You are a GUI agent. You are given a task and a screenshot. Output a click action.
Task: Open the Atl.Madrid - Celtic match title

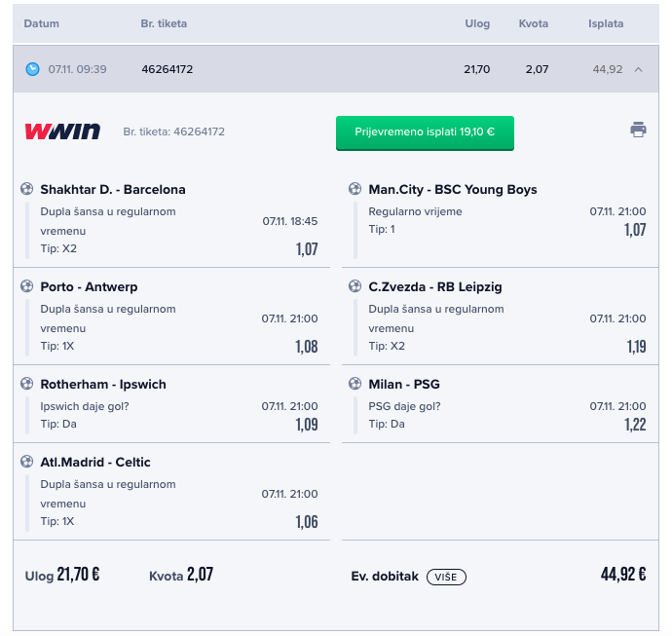pos(95,462)
